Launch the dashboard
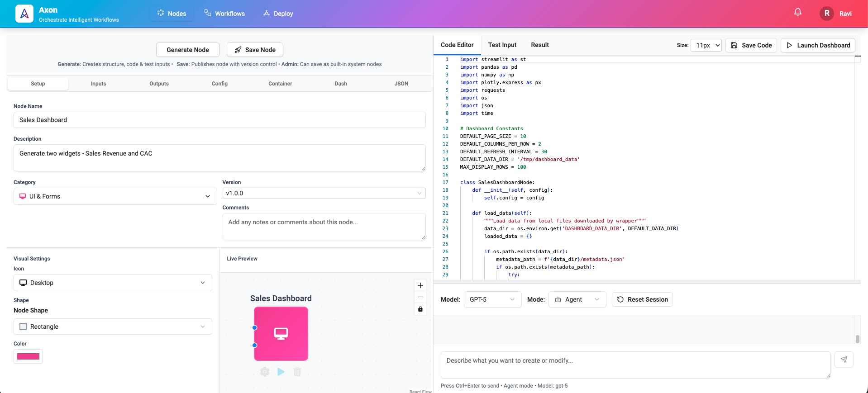The image size is (868, 393). click(x=818, y=45)
